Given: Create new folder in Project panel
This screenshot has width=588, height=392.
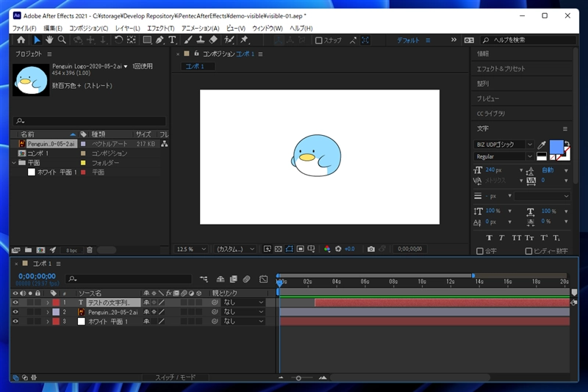Looking at the screenshot, I should point(28,250).
